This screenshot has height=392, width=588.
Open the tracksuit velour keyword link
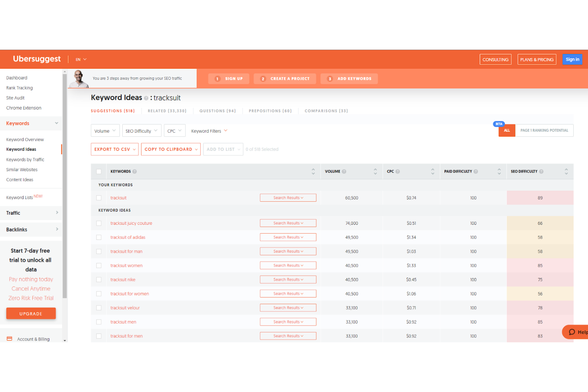(x=125, y=307)
